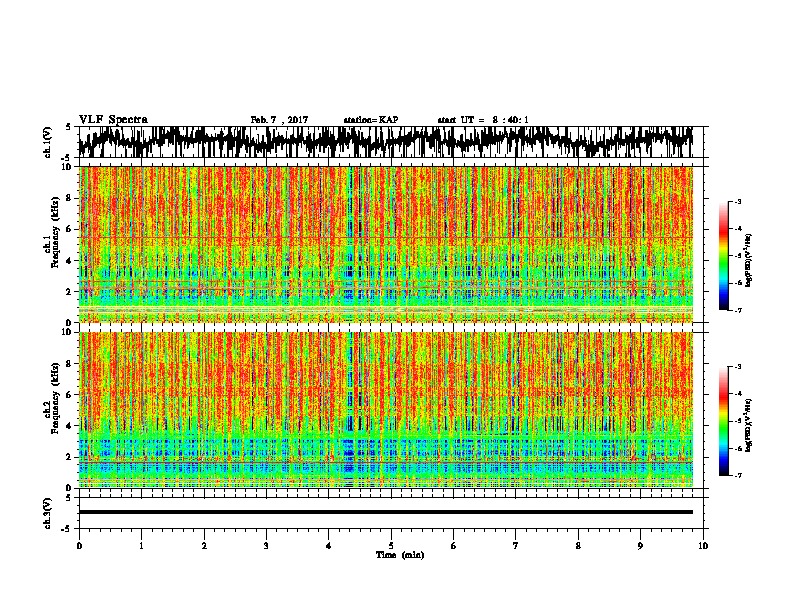Click the time axis tick label "9"

(640, 546)
